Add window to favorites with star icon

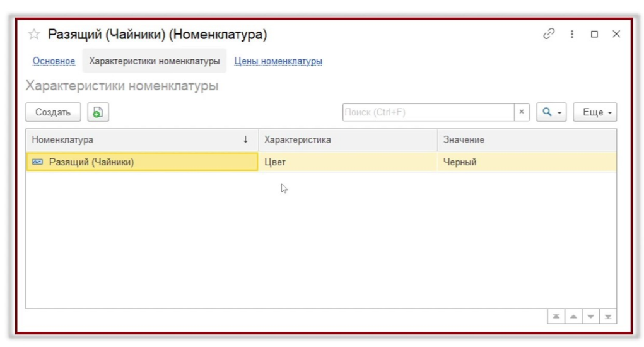tap(34, 34)
